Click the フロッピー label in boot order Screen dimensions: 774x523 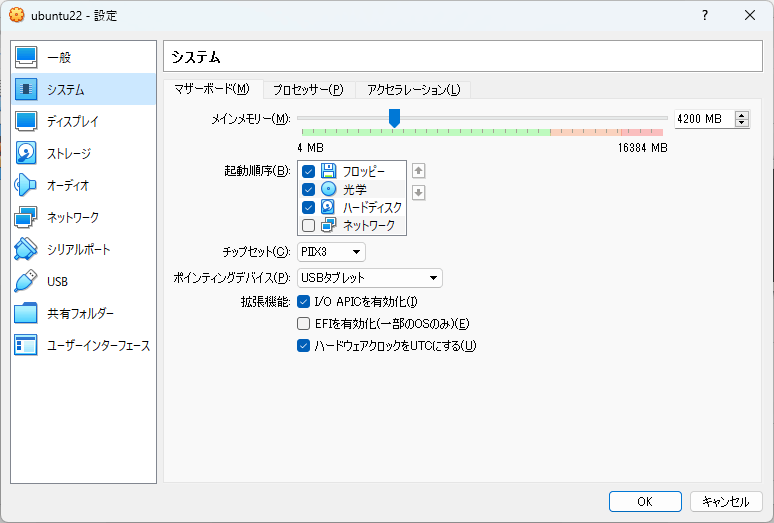(363, 171)
